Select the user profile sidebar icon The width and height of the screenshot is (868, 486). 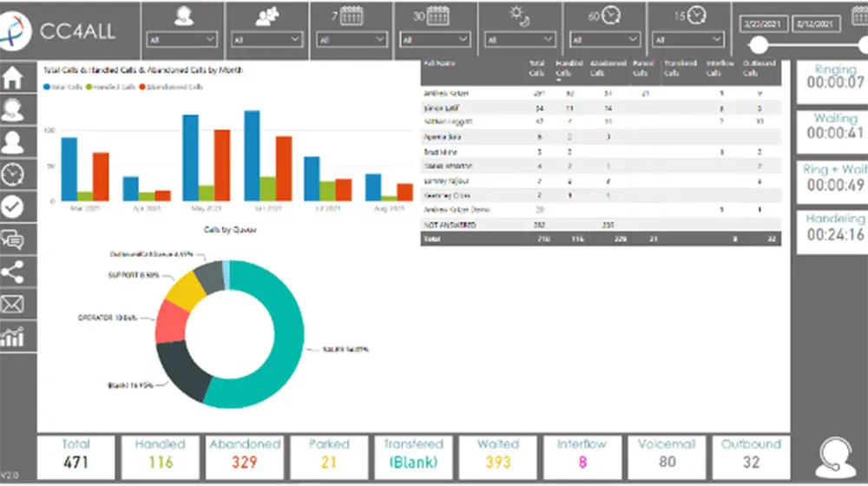(x=13, y=142)
